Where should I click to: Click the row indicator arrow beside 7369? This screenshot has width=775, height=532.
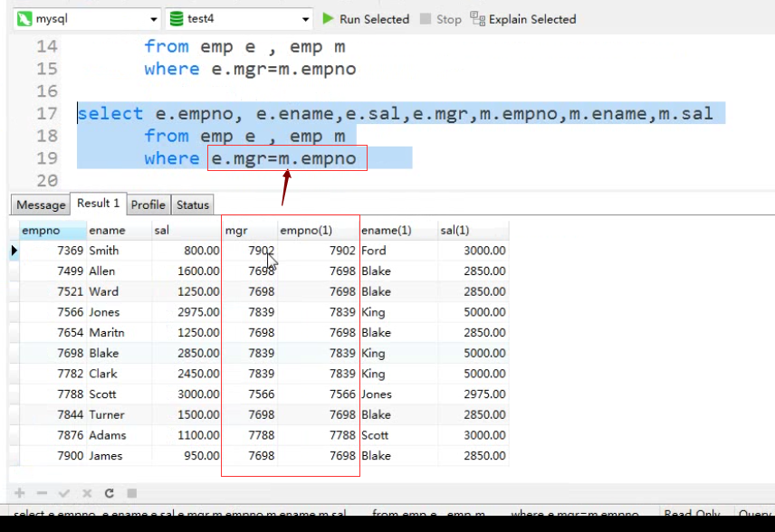(14, 251)
